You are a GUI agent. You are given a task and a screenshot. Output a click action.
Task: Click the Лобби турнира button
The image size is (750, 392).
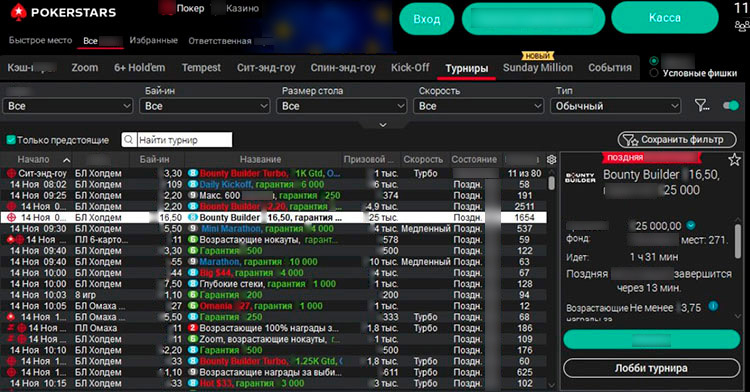[x=651, y=369]
